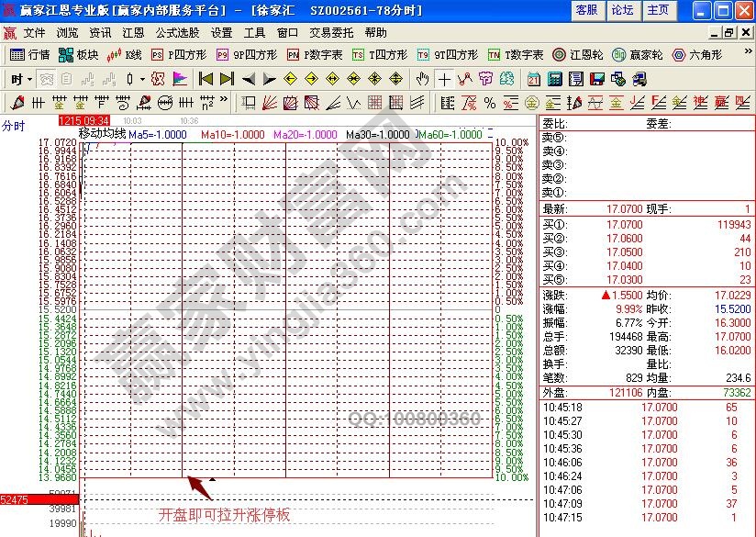Screen dimensions: 756x537
Task: Click the 客服 customer service button
Action: point(585,10)
